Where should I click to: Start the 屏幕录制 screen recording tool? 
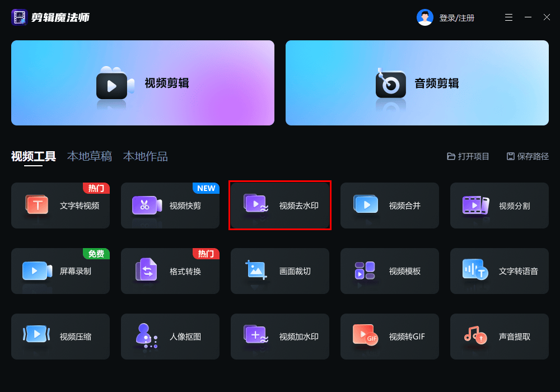[x=60, y=271]
